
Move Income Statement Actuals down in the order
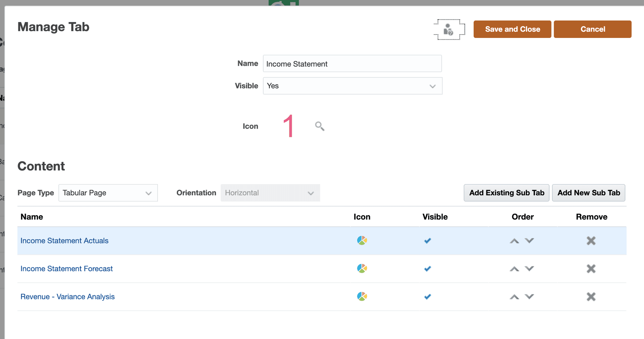pyautogui.click(x=529, y=241)
